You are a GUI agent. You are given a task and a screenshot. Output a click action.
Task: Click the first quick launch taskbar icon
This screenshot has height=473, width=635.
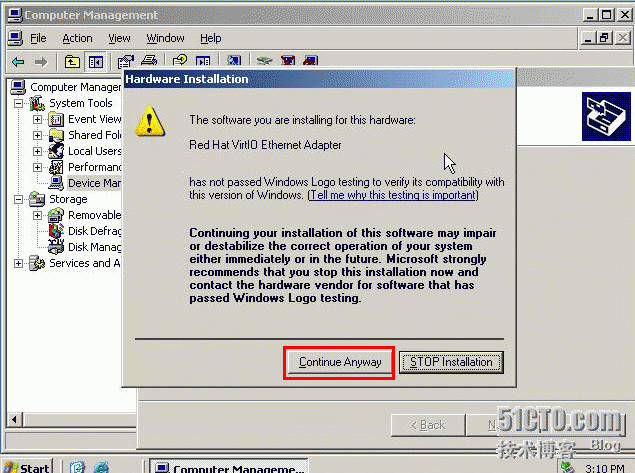[x=77, y=467]
